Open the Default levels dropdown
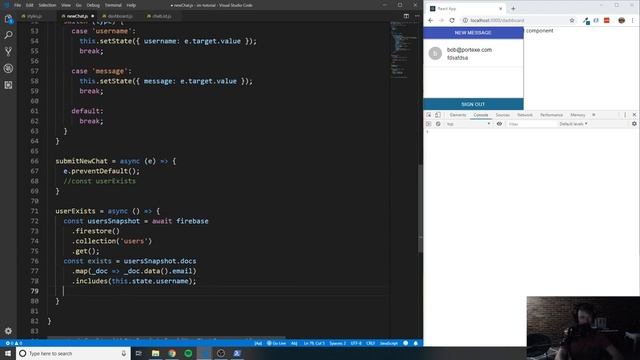Viewport: 640px width, 360px height. (x=573, y=124)
